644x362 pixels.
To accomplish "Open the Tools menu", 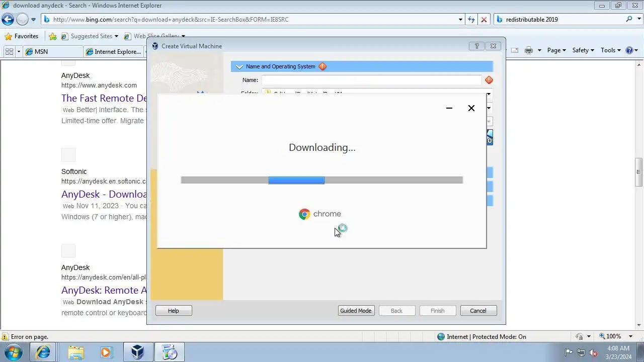I will pos(611,50).
